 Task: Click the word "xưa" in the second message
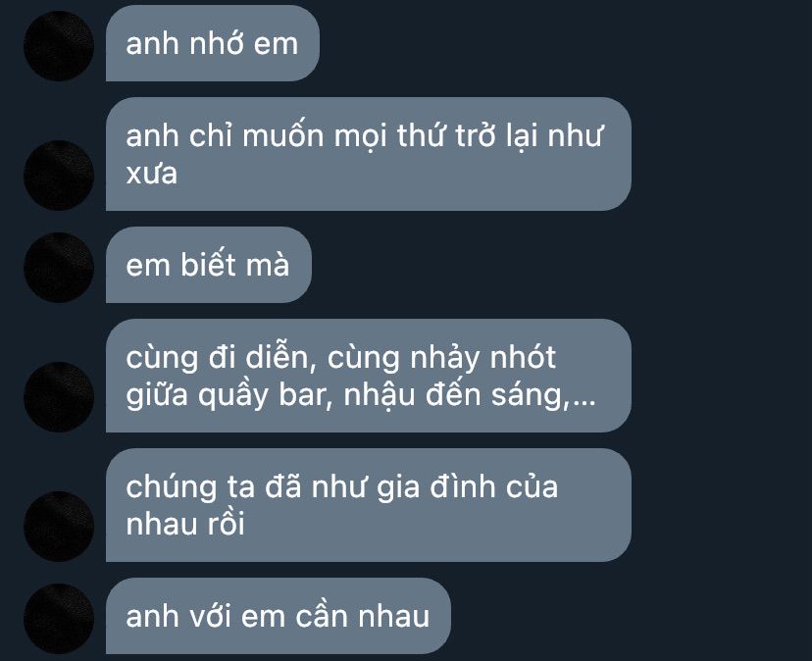click(x=152, y=174)
